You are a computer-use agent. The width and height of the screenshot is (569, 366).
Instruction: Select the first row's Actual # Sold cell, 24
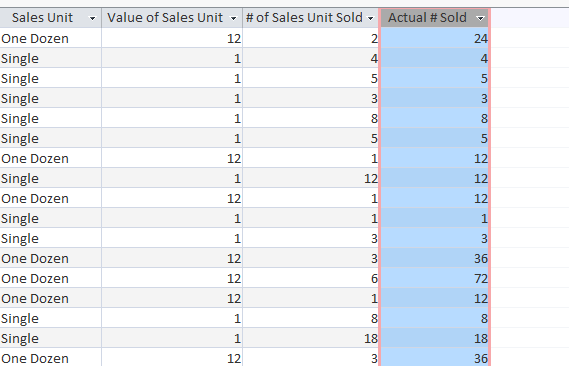click(x=434, y=38)
